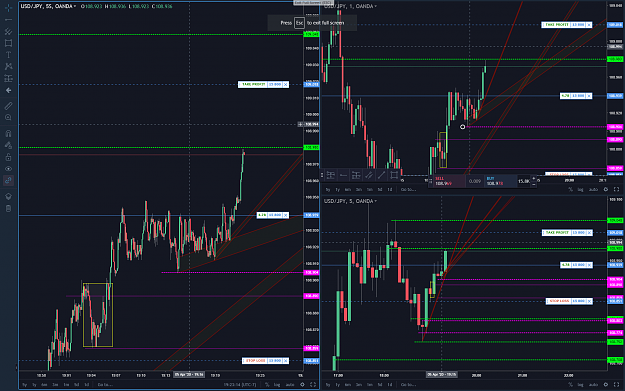The width and height of the screenshot is (625, 391).
Task: Toggle log scale on top-right chart
Action: click(581, 189)
